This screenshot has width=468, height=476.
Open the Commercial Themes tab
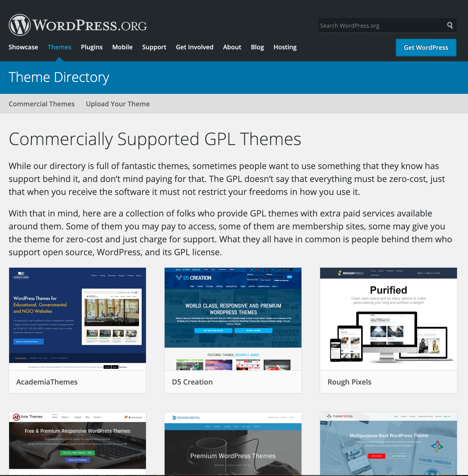41,103
